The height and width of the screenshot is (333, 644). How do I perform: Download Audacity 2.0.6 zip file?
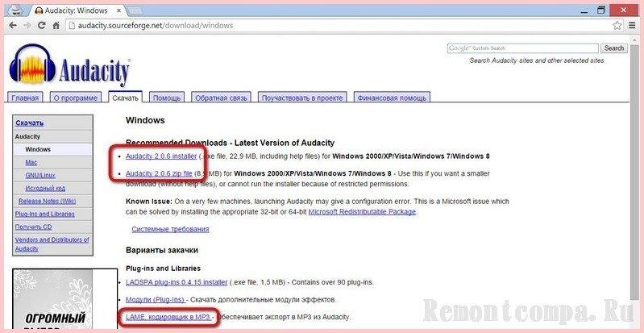tap(159, 173)
